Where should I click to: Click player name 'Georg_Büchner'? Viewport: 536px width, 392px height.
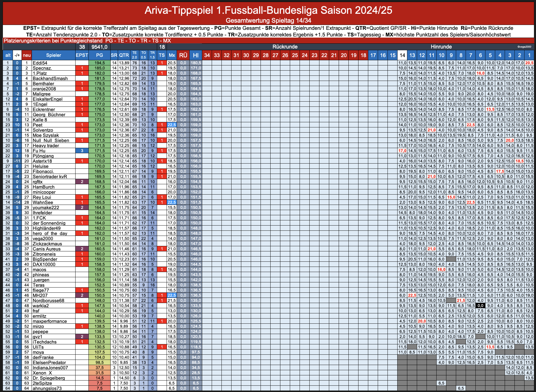(x=49, y=115)
